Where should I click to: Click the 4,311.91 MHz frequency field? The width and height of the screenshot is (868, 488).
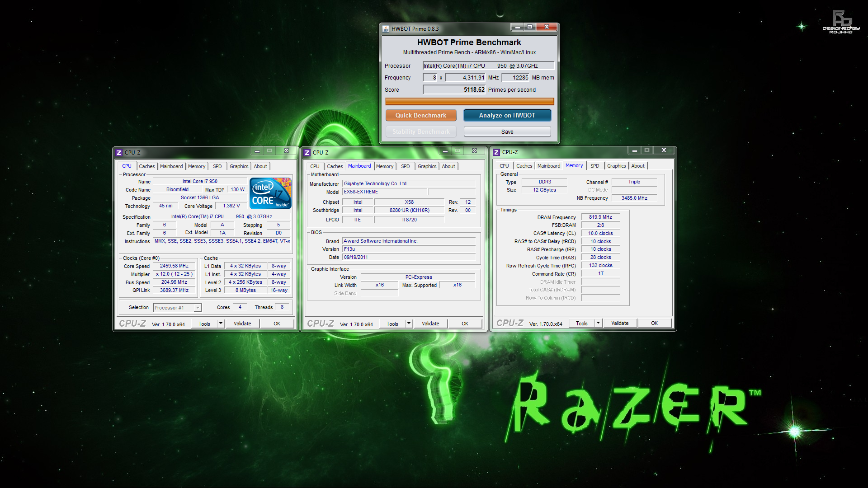pos(465,78)
